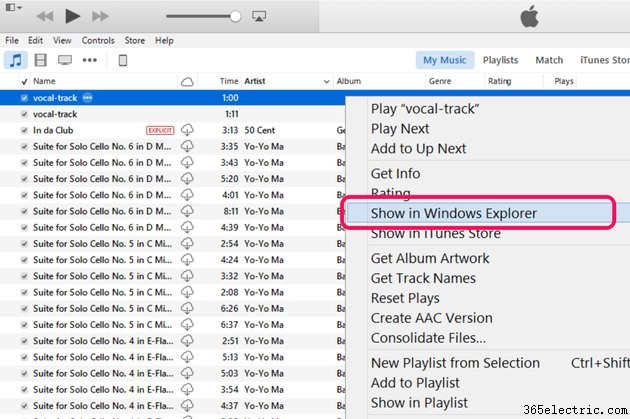
Task: Uncheck the selected 1:00 vocal-track checkbox
Action: tap(24, 98)
